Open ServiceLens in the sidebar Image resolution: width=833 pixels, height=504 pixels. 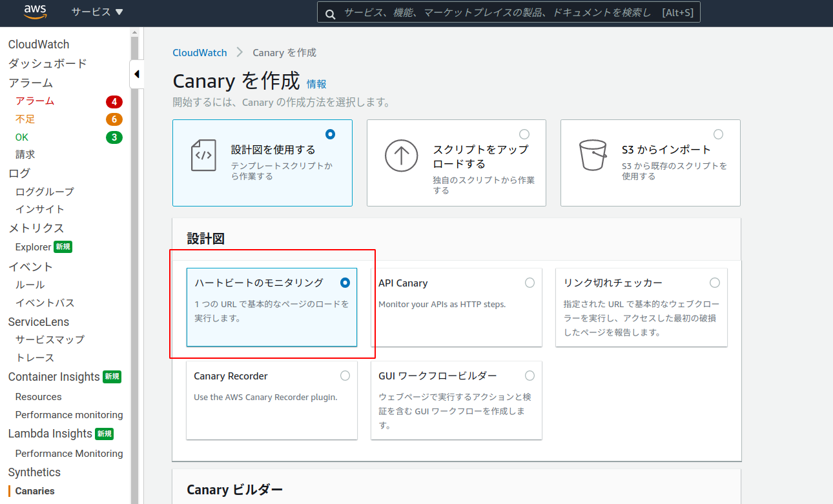39,322
